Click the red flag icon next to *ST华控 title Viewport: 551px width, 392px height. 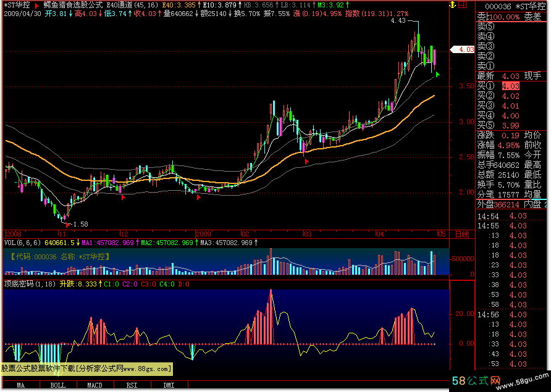click(x=37, y=6)
